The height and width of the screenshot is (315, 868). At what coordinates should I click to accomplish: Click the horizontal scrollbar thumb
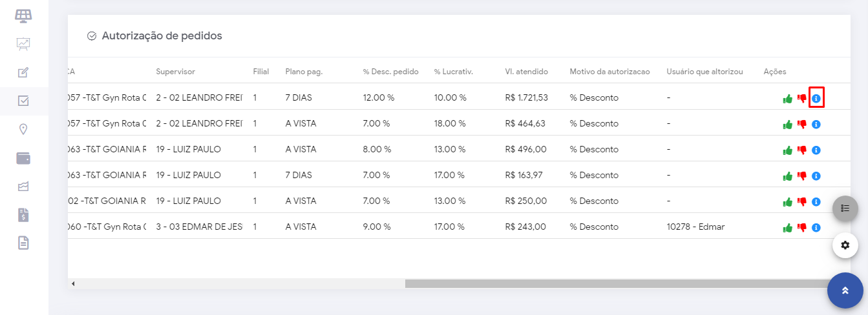(x=620, y=283)
